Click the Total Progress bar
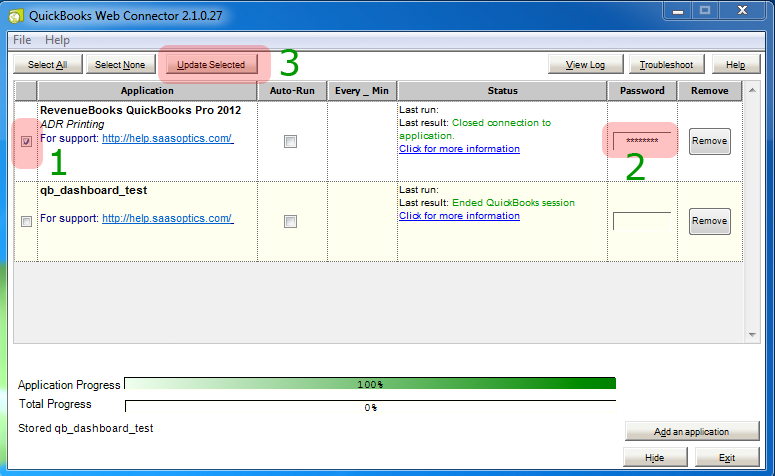 (x=370, y=407)
